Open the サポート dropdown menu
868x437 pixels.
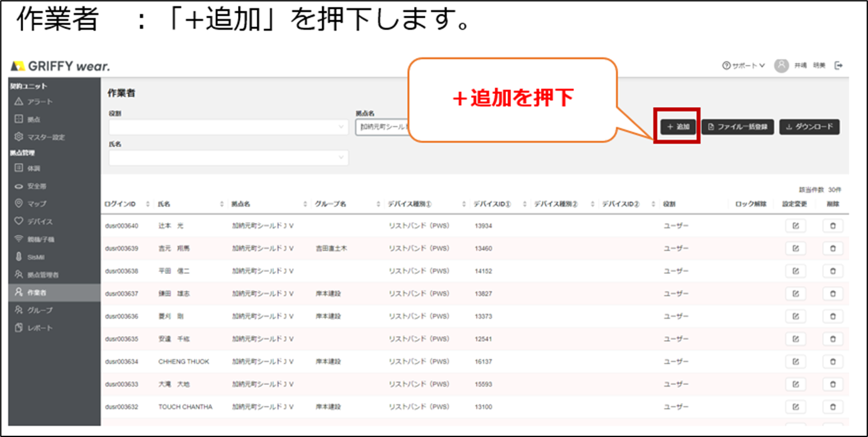coord(743,65)
